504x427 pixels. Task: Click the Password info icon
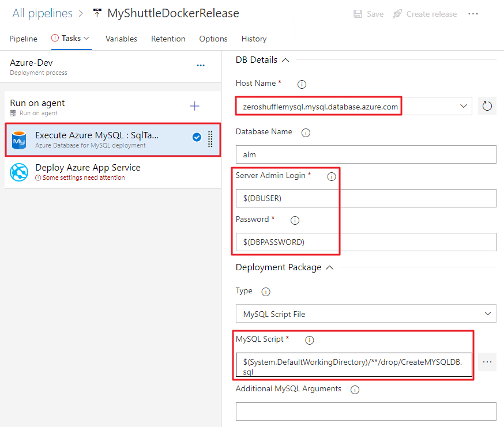pos(295,220)
